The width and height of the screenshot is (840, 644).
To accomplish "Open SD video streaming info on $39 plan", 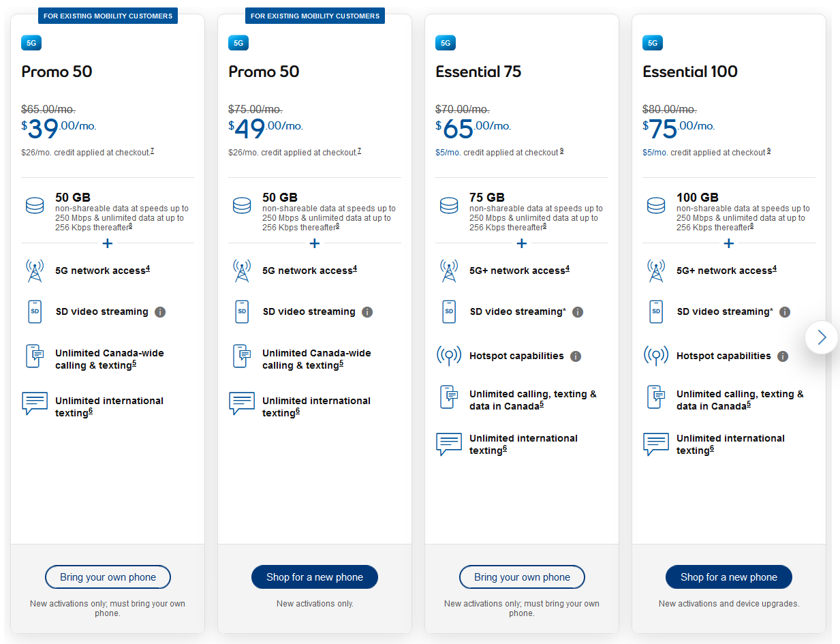I will click(x=160, y=312).
